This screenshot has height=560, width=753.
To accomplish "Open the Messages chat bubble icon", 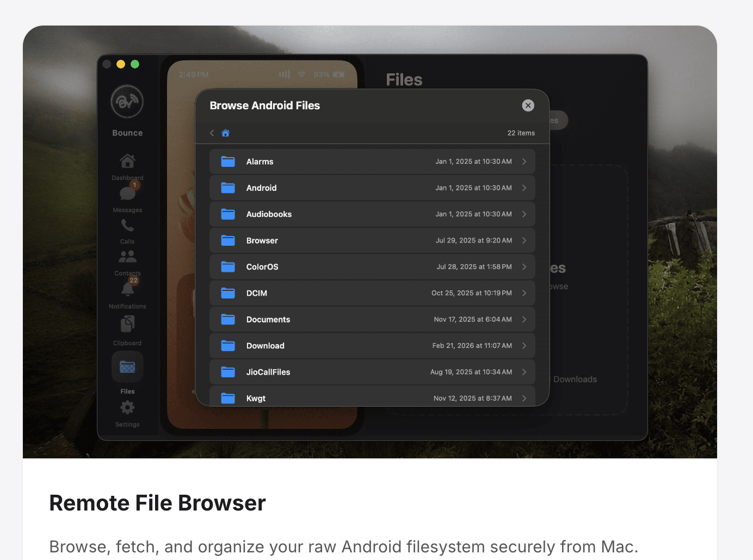I will [x=127, y=194].
